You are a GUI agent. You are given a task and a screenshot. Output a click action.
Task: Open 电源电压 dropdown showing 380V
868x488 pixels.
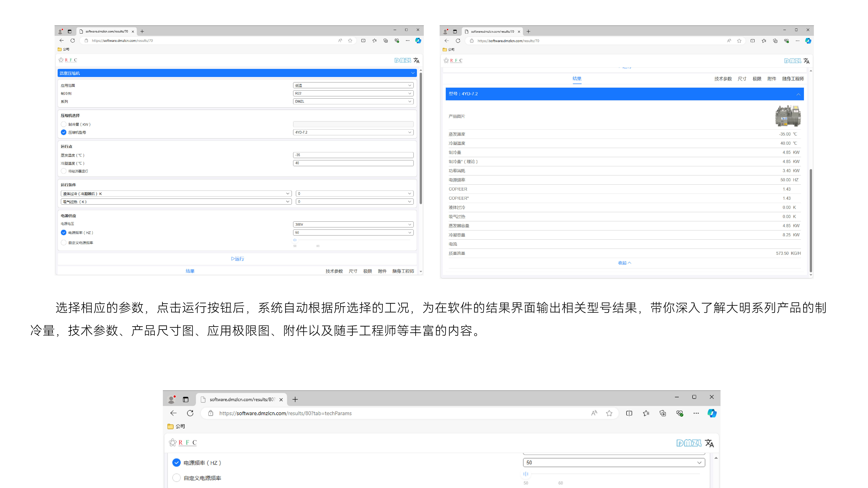pos(353,225)
